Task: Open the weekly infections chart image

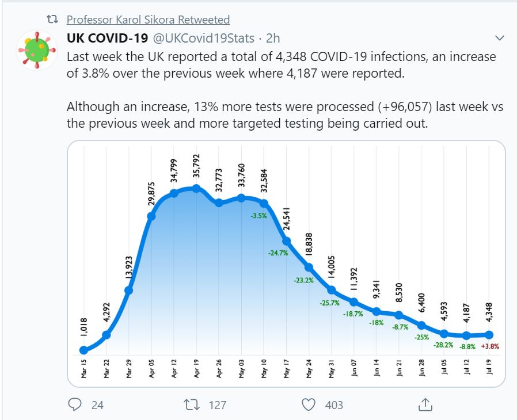Action: (x=286, y=264)
